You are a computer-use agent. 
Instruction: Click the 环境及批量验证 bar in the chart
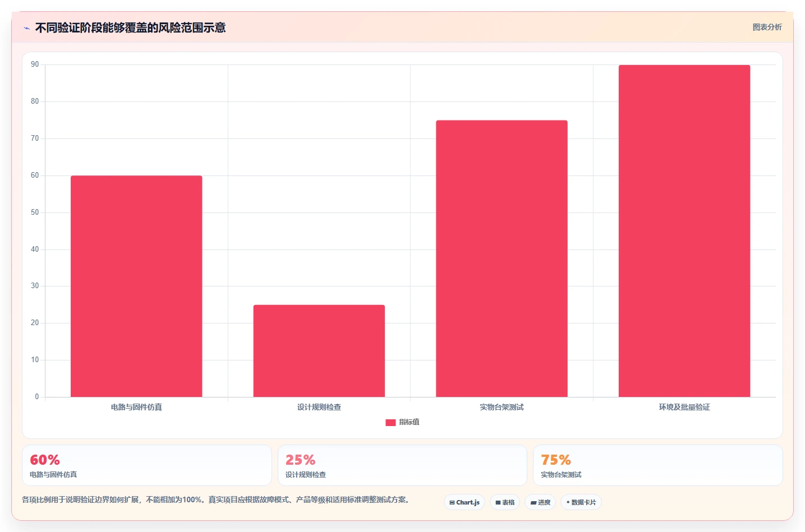[x=684, y=231]
